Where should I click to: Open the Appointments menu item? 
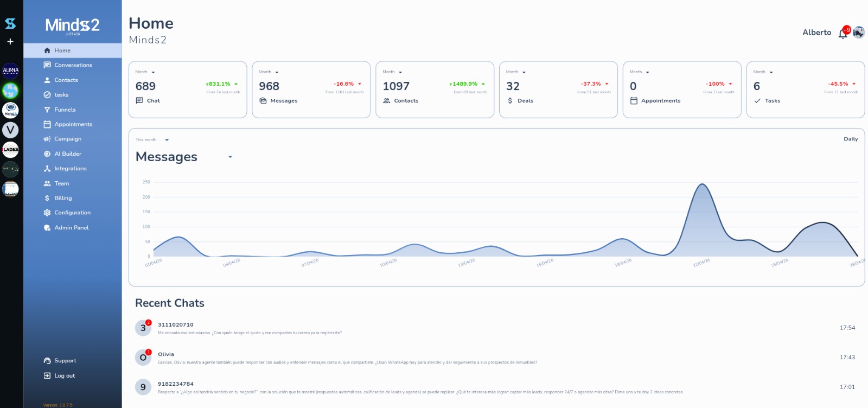73,124
